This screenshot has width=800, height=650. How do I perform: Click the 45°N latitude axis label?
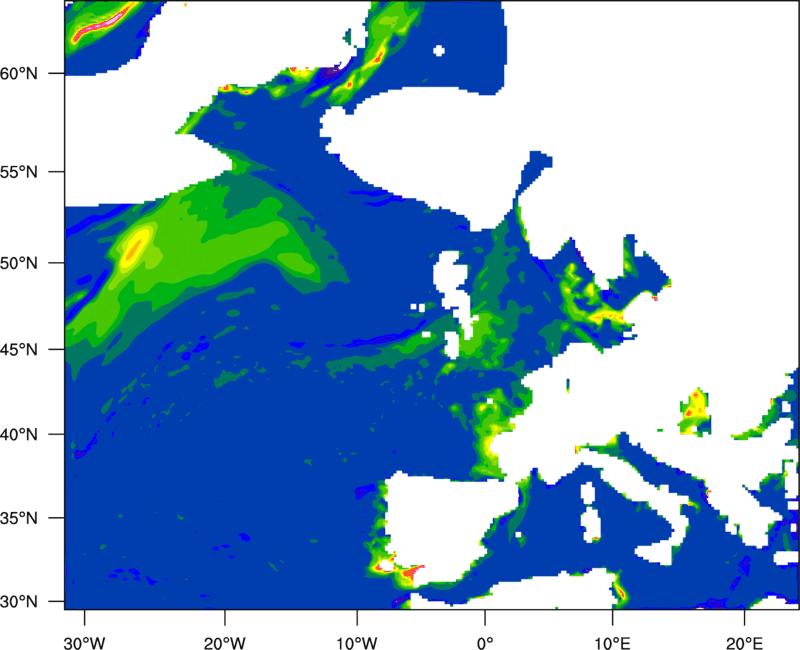(x=19, y=349)
